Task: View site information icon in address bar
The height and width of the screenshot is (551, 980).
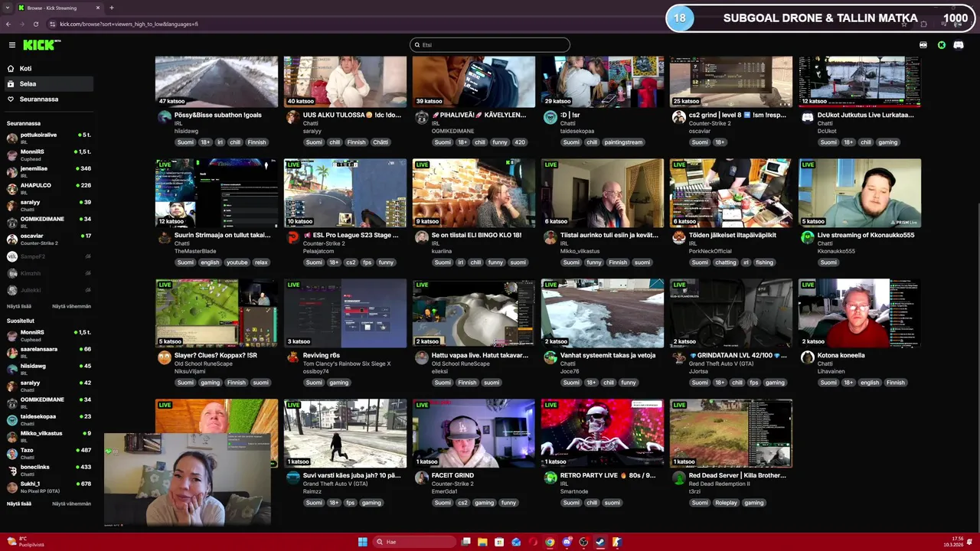Action: tap(51, 24)
